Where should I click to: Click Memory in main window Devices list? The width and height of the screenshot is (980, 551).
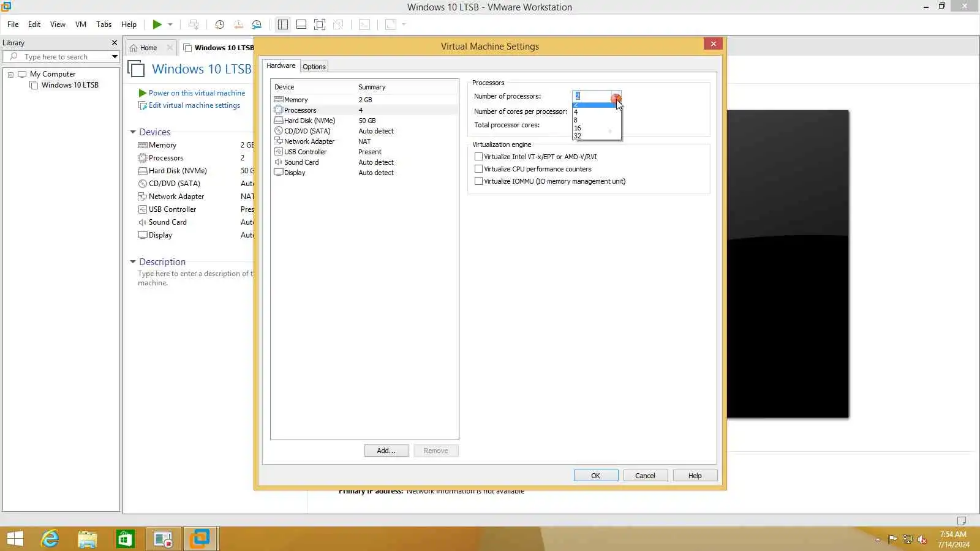(x=162, y=145)
